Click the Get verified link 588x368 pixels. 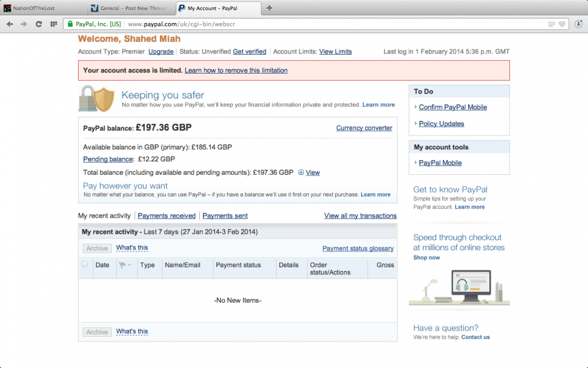click(x=249, y=51)
